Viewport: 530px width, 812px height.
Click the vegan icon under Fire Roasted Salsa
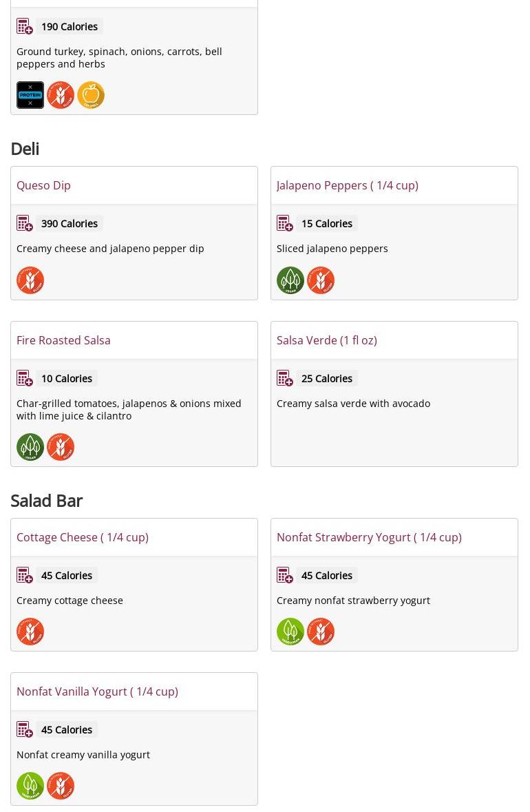30,447
